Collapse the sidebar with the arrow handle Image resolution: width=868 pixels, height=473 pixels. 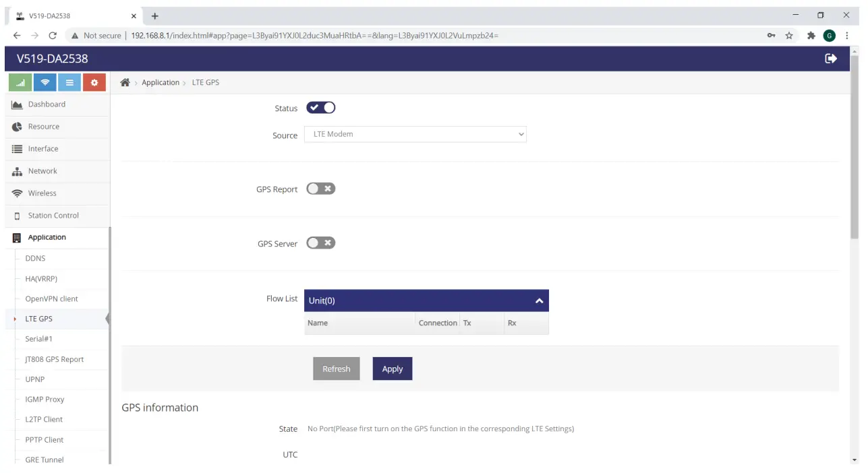pos(108,319)
